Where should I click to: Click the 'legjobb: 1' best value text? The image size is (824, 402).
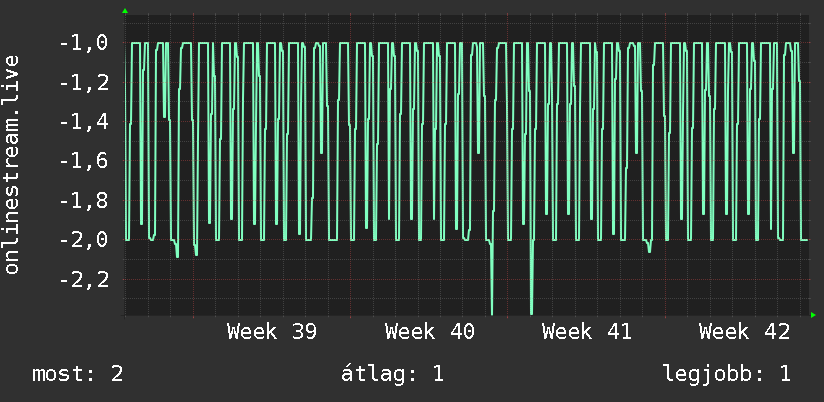click(727, 374)
